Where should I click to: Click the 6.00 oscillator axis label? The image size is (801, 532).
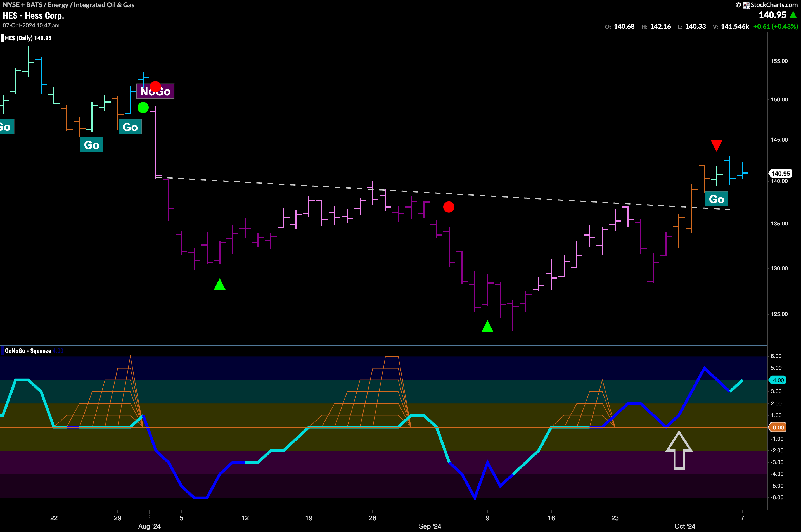point(776,356)
